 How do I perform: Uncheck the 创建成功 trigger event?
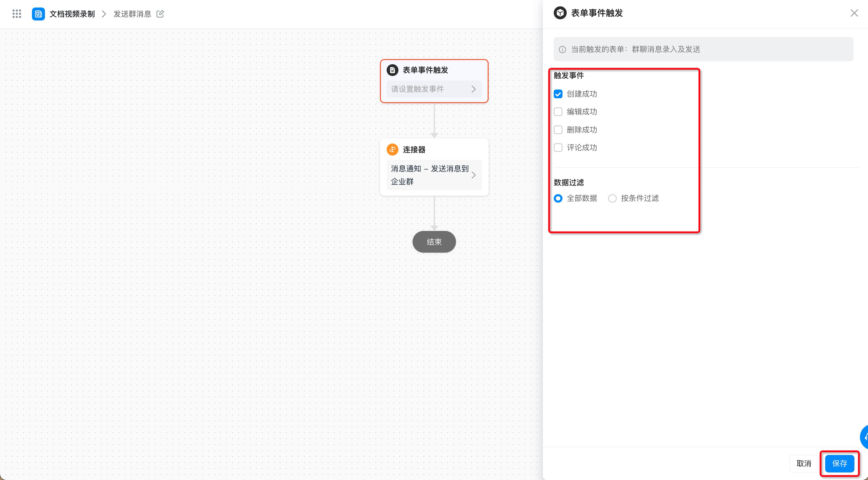pos(558,94)
